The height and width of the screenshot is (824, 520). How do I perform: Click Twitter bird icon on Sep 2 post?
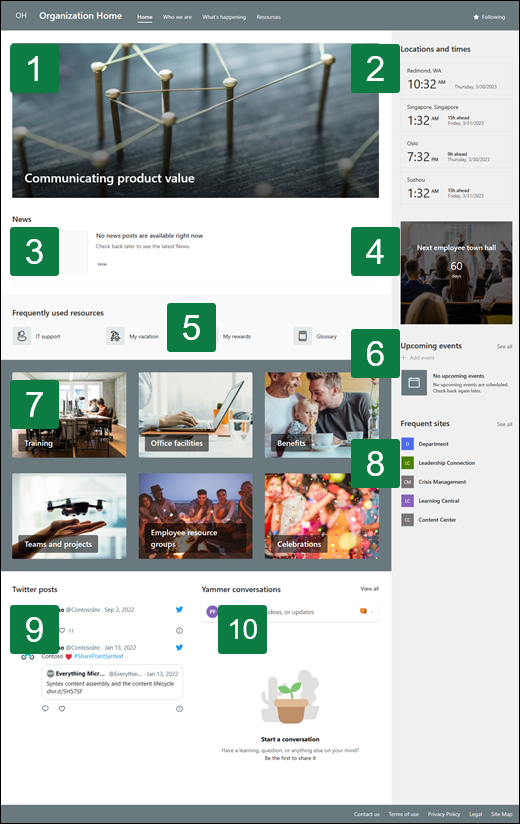tap(179, 610)
